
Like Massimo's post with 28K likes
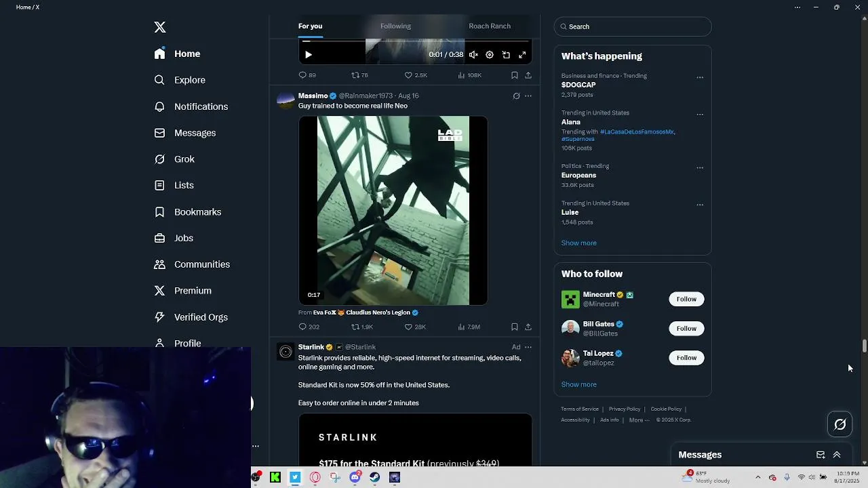(x=415, y=327)
